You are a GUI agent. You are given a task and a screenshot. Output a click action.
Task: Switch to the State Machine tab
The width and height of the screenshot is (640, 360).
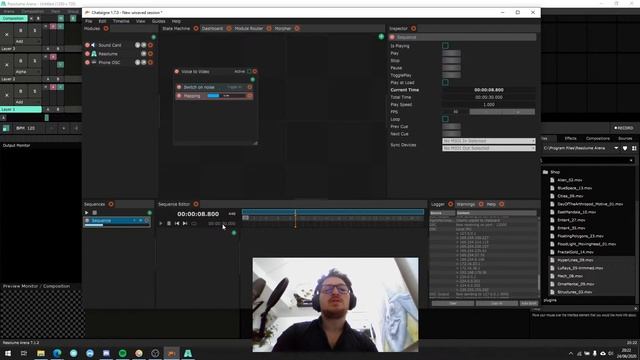click(176, 29)
